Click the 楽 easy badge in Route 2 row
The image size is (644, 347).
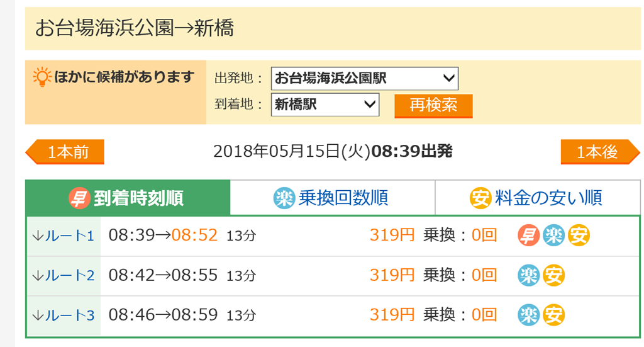click(x=528, y=275)
